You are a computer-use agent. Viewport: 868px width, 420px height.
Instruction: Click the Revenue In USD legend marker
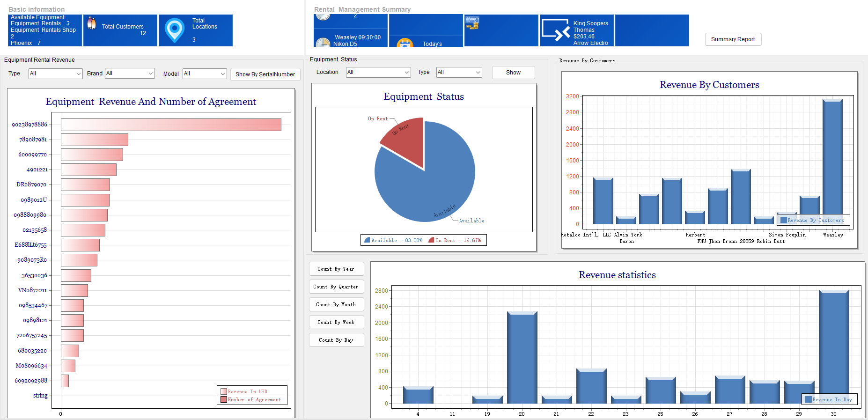point(224,391)
